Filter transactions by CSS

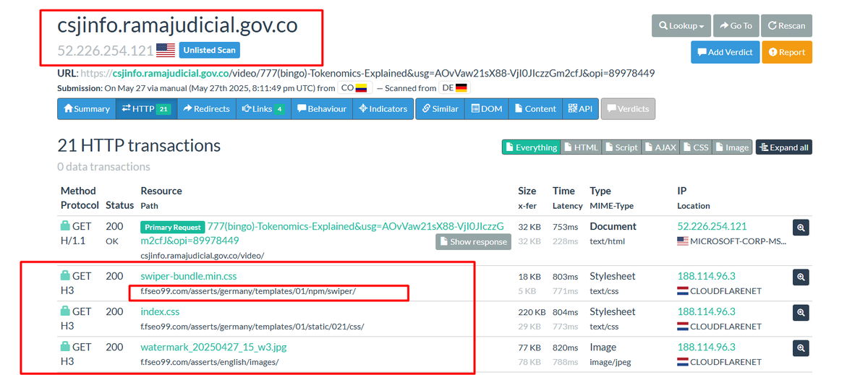coord(696,147)
